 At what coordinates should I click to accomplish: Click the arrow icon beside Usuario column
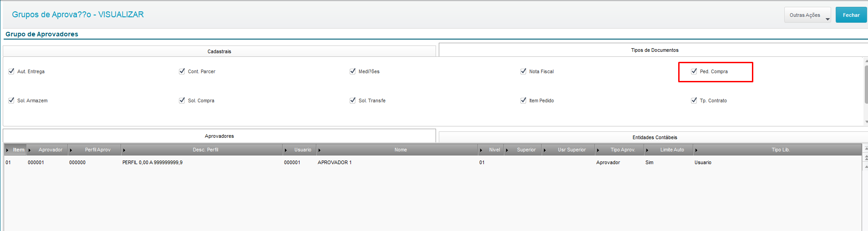[286, 150]
